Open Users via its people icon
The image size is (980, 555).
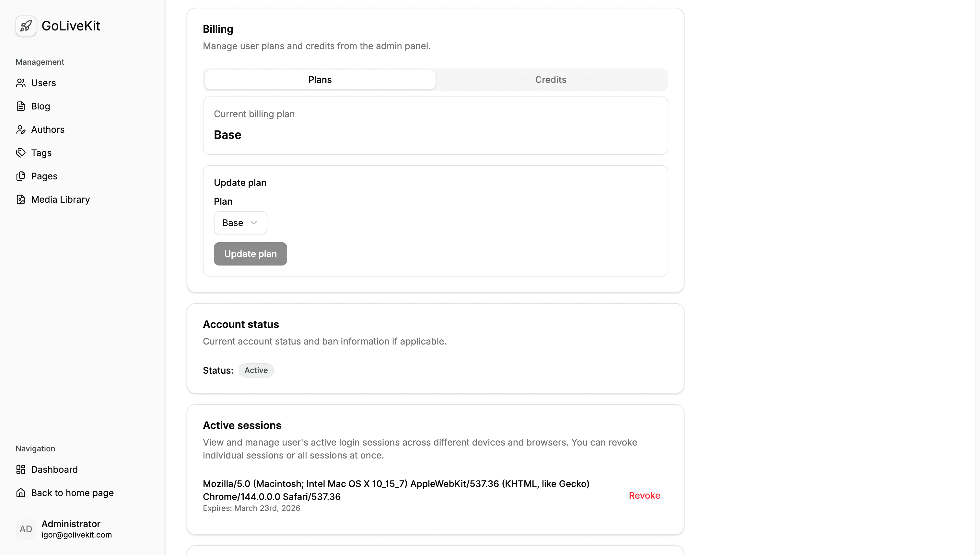21,83
